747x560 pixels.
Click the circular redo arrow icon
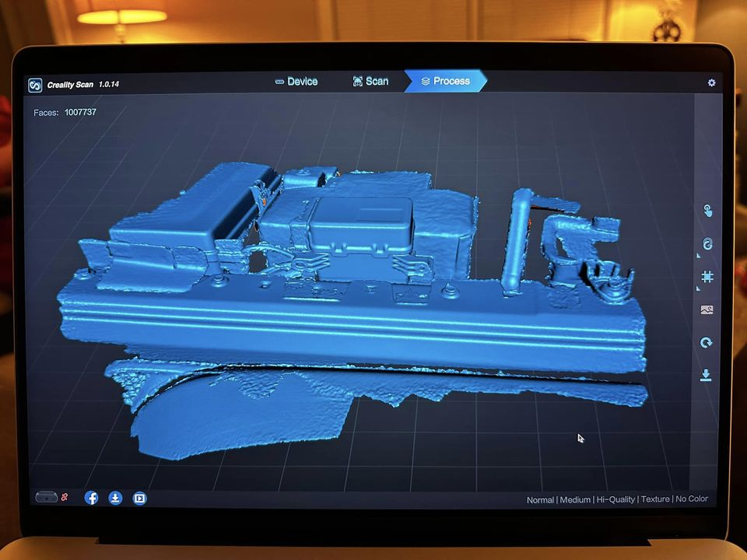(x=706, y=342)
